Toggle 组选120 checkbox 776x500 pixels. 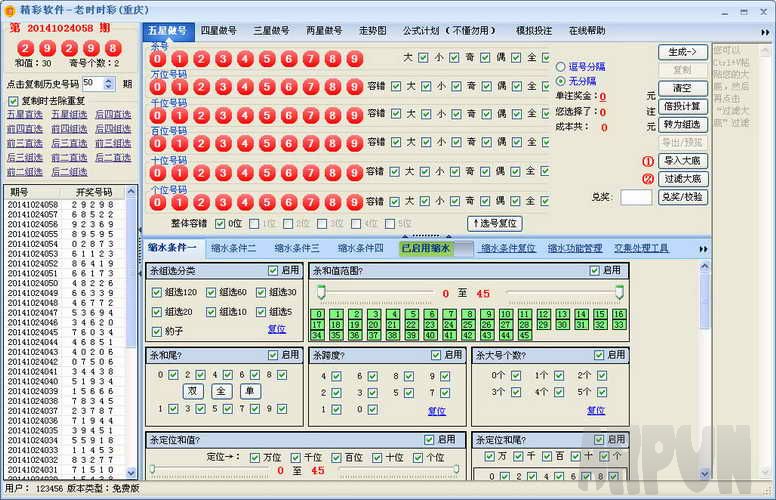point(157,292)
